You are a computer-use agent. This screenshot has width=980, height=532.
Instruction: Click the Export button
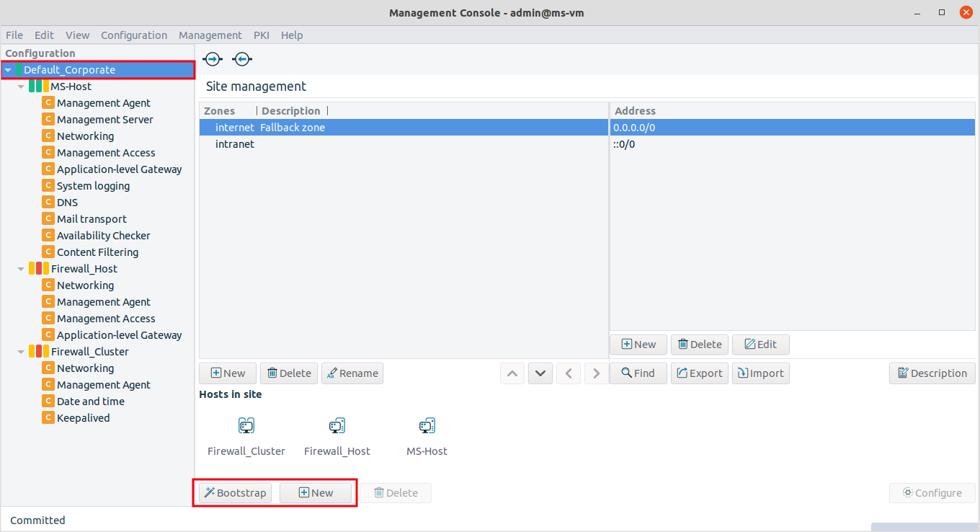tap(700, 373)
